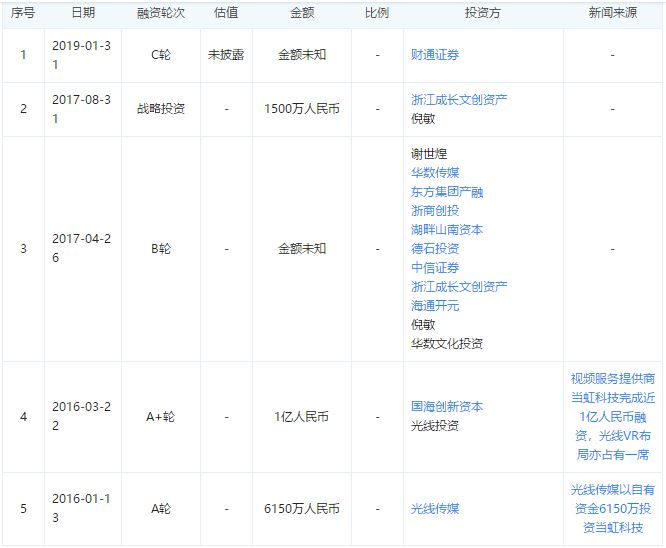Open the 海通开元 investor link
Viewport: 666px width, 548px height.
(x=435, y=306)
